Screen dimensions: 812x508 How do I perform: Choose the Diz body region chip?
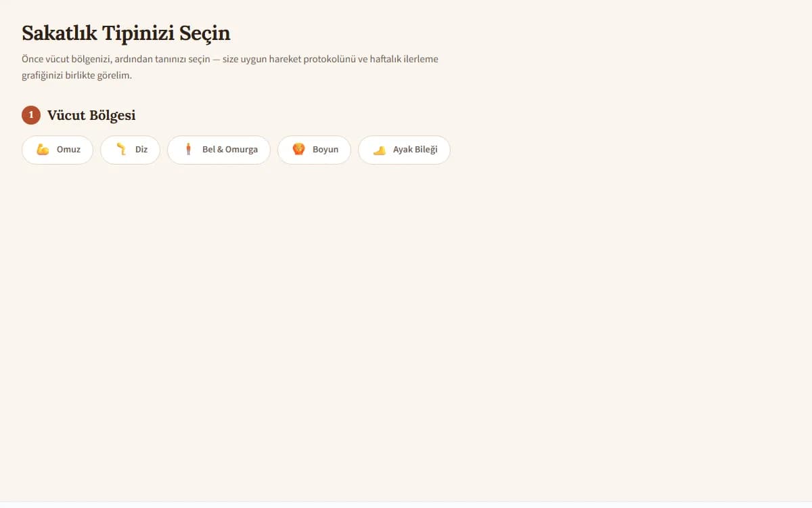pyautogui.click(x=131, y=150)
